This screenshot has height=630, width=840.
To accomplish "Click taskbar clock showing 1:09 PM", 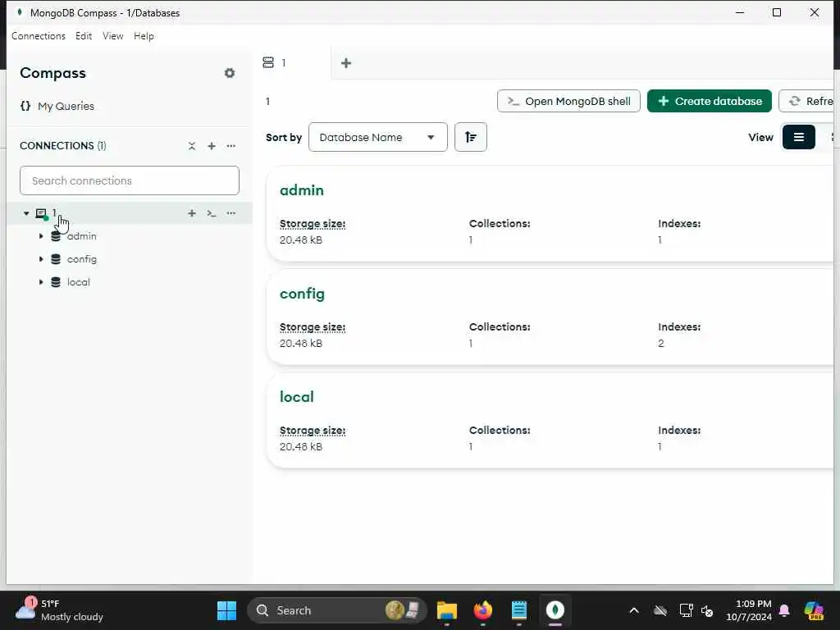I will pyautogui.click(x=749, y=610).
